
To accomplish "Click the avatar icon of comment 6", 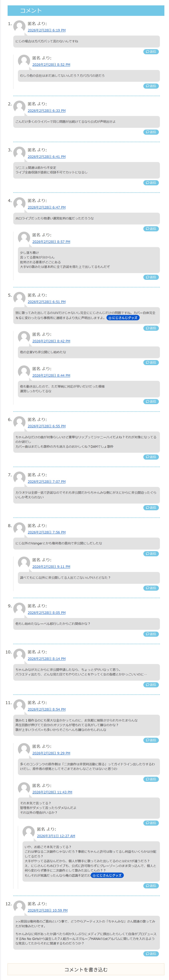I will click(x=19, y=422).
